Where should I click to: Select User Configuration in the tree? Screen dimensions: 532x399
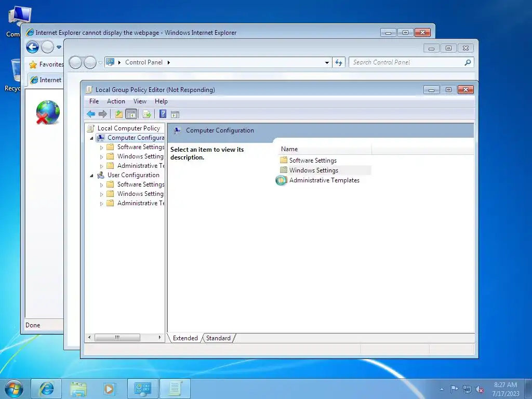pos(134,175)
